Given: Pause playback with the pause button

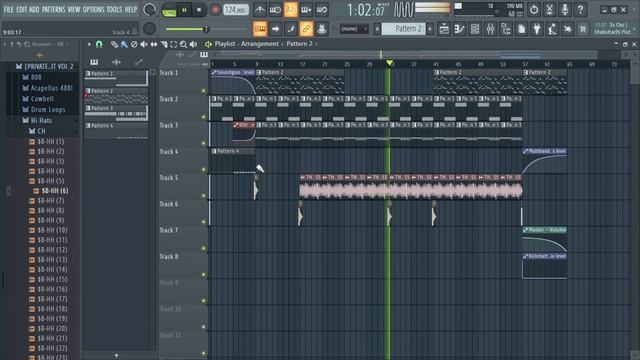Looking at the screenshot, I should [x=184, y=10].
